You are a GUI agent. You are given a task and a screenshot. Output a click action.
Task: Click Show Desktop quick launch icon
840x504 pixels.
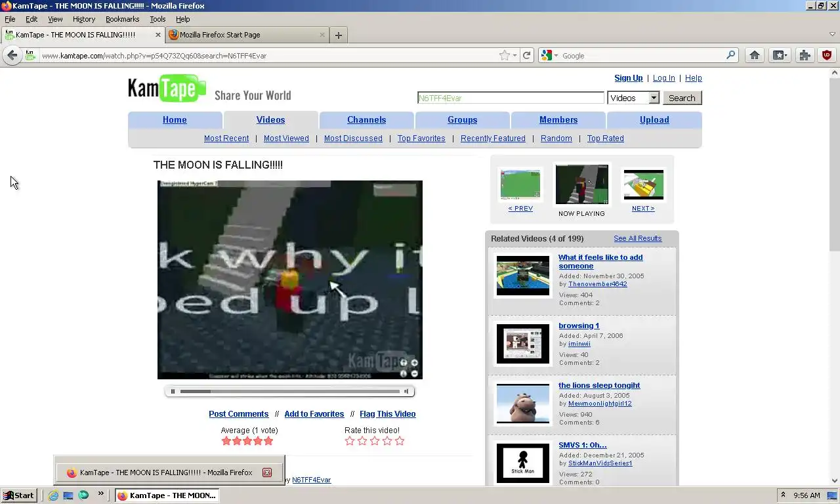click(68, 495)
